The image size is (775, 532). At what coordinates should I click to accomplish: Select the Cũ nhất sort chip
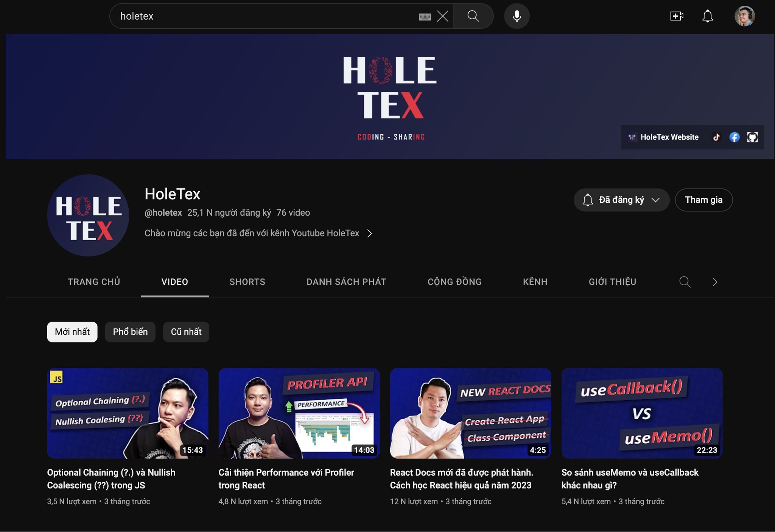click(x=186, y=332)
